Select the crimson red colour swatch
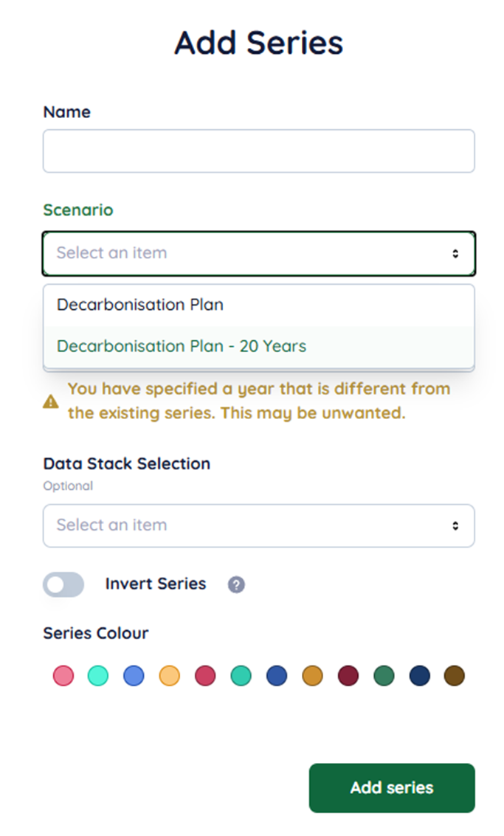 point(205,676)
